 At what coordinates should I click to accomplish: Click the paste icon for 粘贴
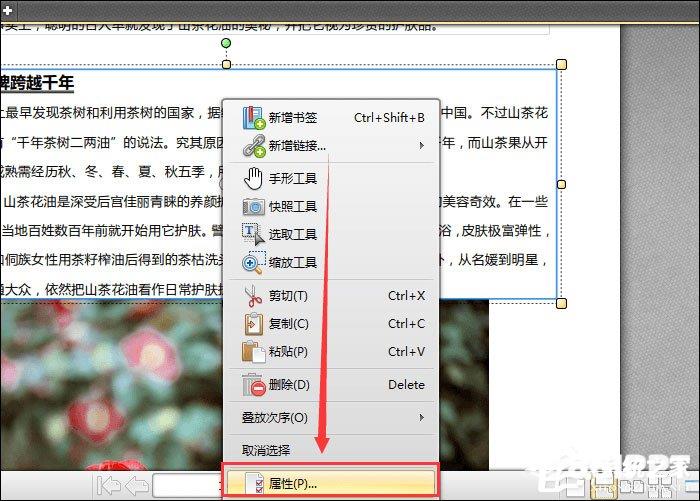click(x=254, y=352)
